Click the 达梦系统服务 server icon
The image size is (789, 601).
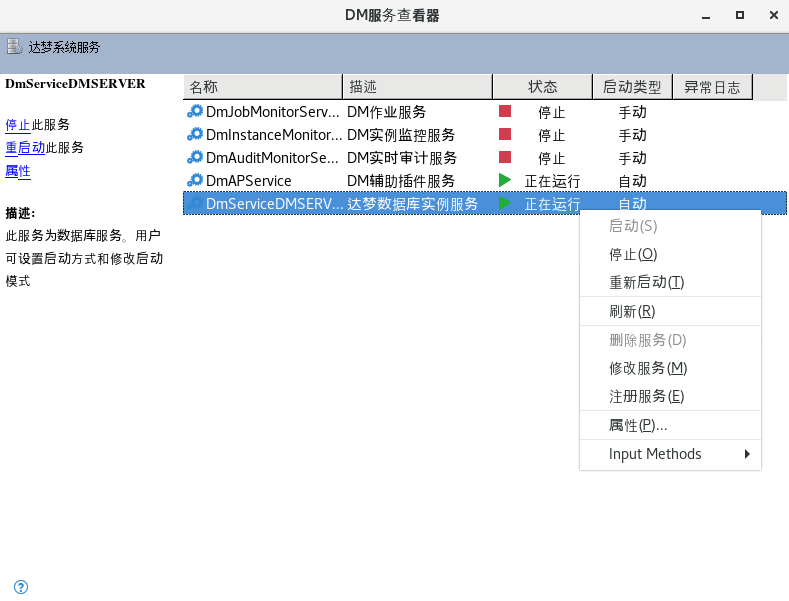pos(14,47)
